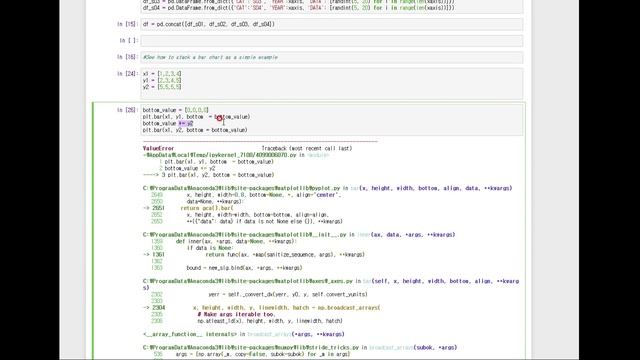Viewport: 640px width, 360px height.
Task: Click the ----> 3 plt.bar traceback line
Action: pyautogui.click(x=209, y=175)
